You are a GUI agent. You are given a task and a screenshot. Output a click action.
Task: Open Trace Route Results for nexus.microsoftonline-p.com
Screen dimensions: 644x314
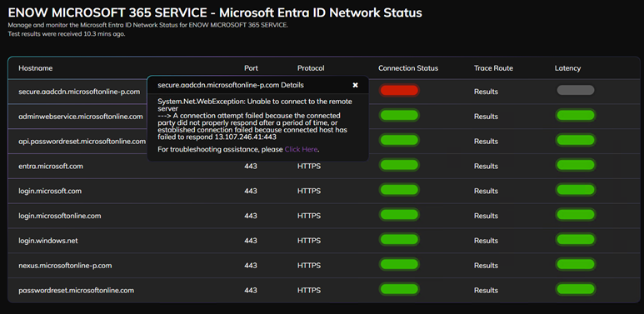(486, 266)
